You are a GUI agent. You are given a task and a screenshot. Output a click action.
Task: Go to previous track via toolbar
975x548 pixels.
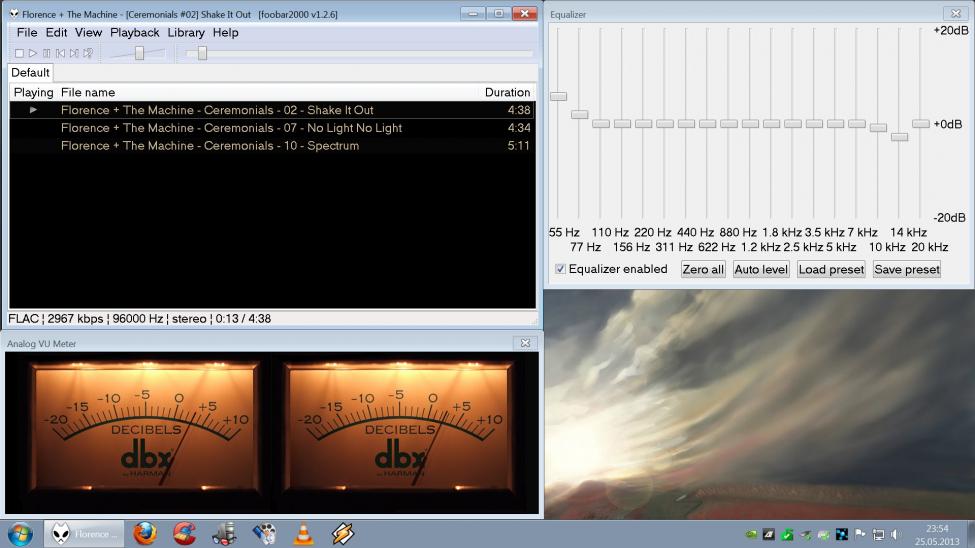tap(60, 53)
